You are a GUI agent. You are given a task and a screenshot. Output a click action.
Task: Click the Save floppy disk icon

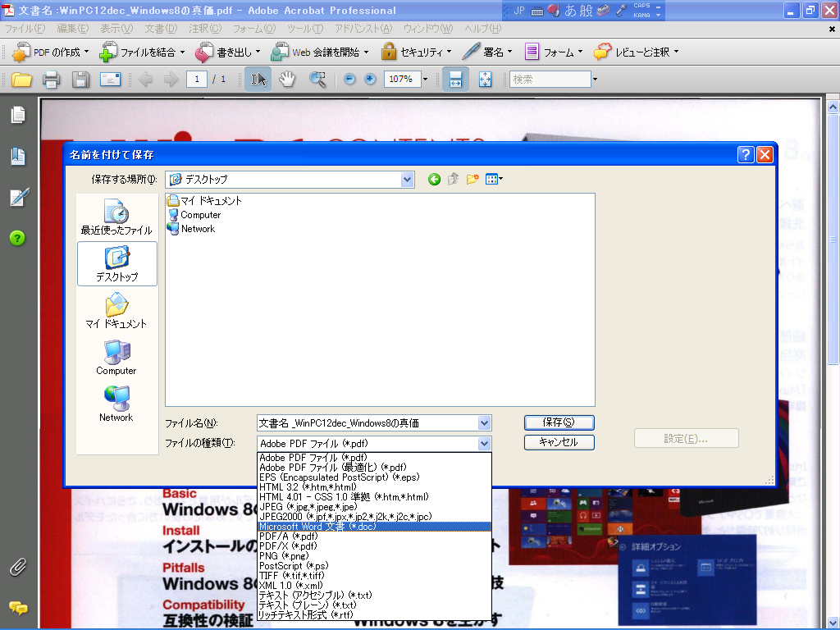point(81,80)
